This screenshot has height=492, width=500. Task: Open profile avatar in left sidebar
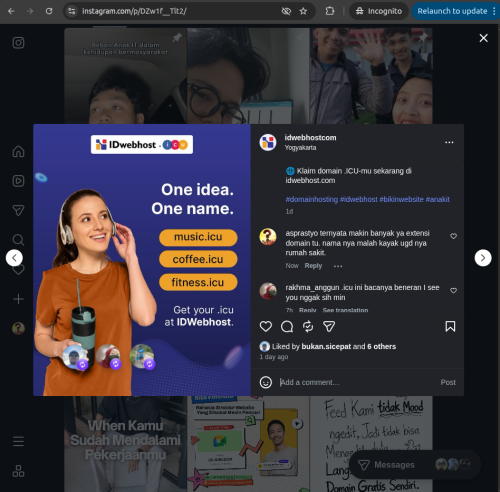tap(18, 328)
